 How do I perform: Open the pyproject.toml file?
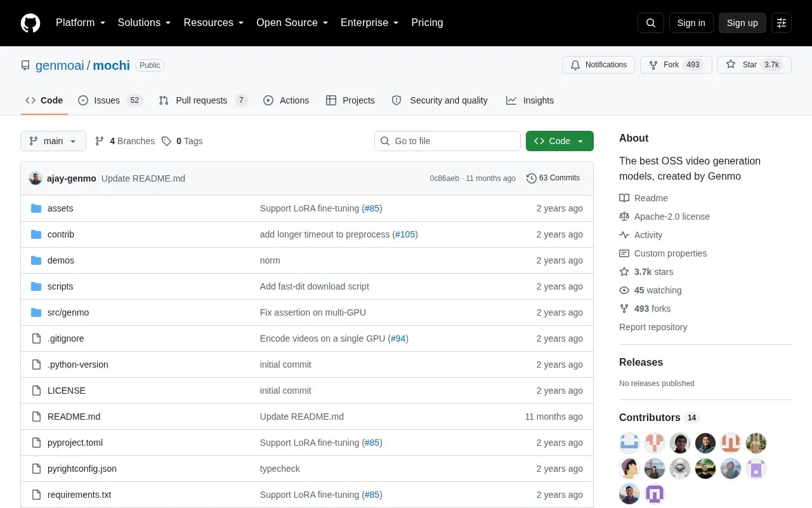(75, 443)
